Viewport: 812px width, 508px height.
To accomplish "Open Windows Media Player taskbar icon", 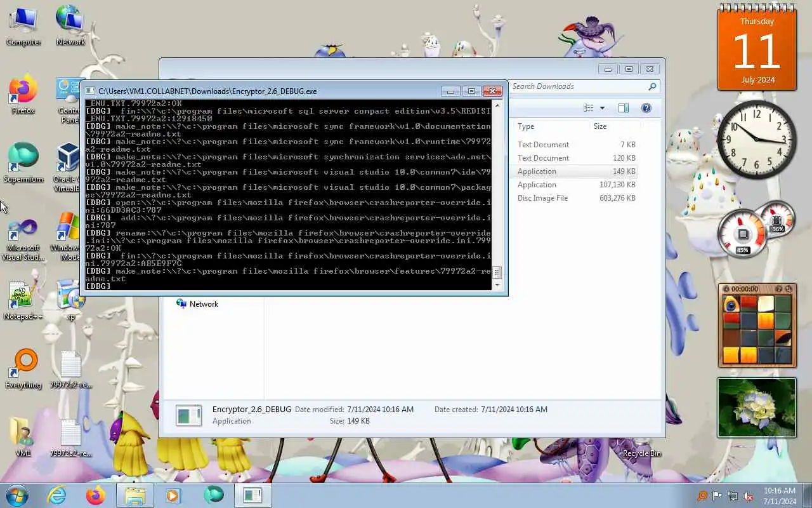I will 173,495.
